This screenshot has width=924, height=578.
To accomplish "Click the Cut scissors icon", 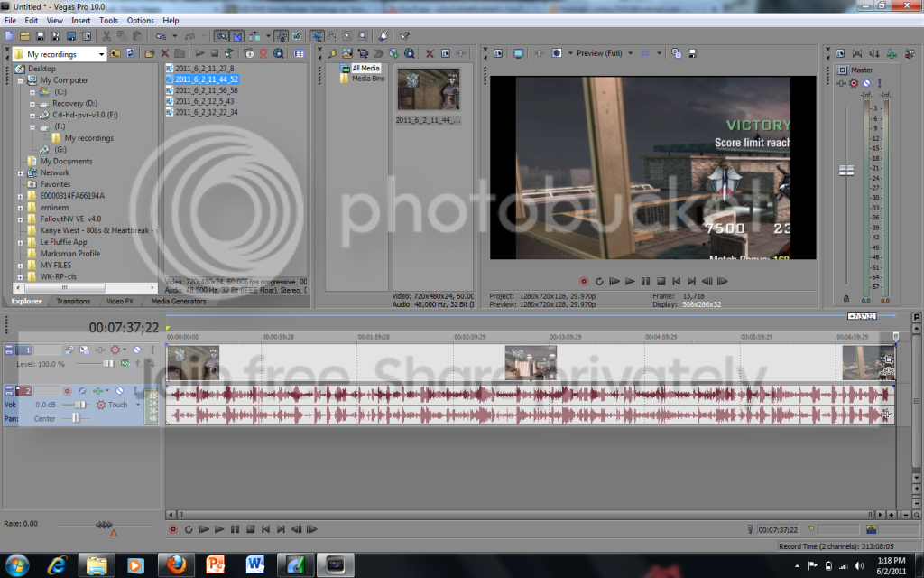I will pos(106,36).
